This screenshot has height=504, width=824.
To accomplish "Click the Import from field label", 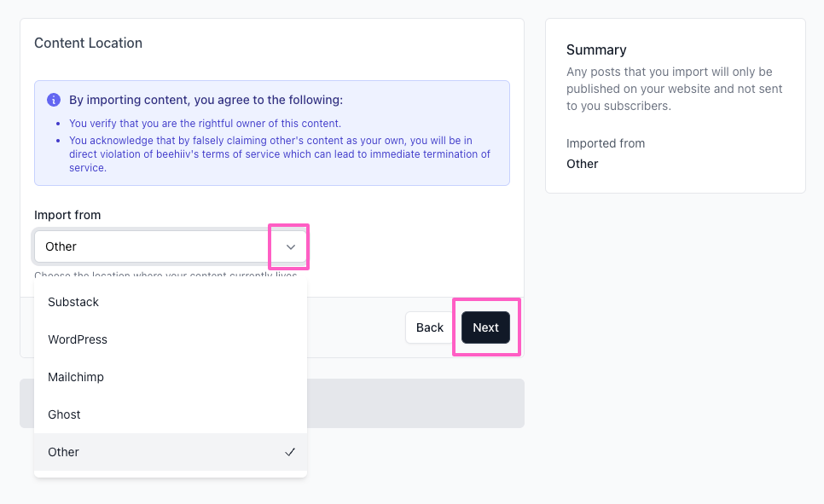I will 67,215.
